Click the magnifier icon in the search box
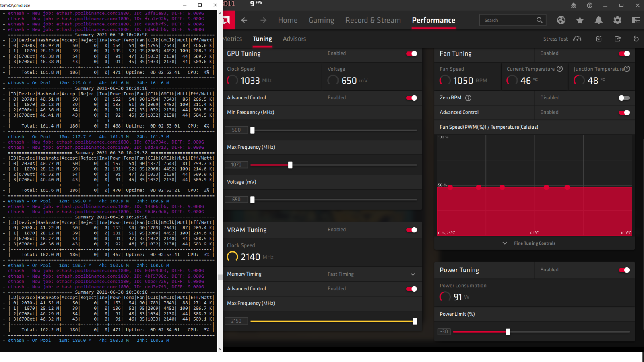The height and width of the screenshot is (362, 644). tap(539, 20)
